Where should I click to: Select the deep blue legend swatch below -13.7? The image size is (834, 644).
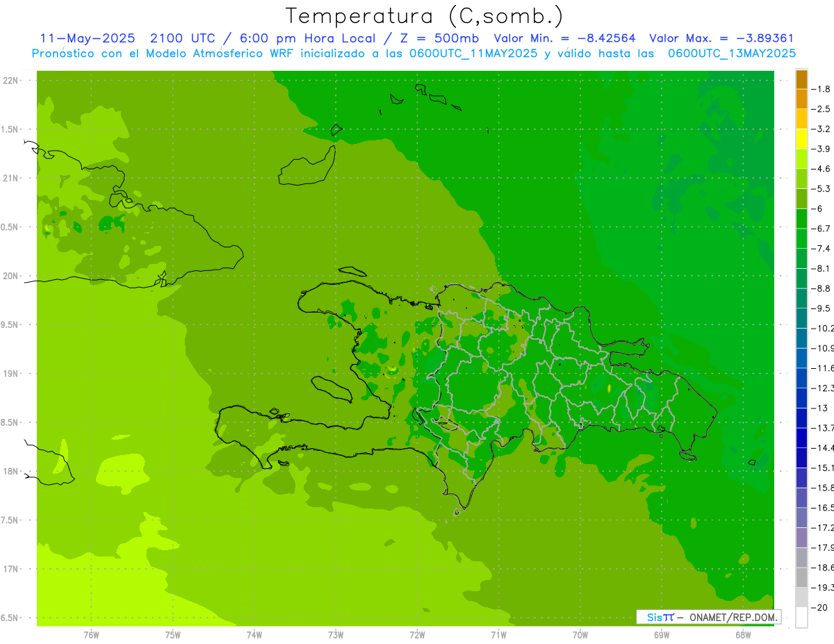801,438
